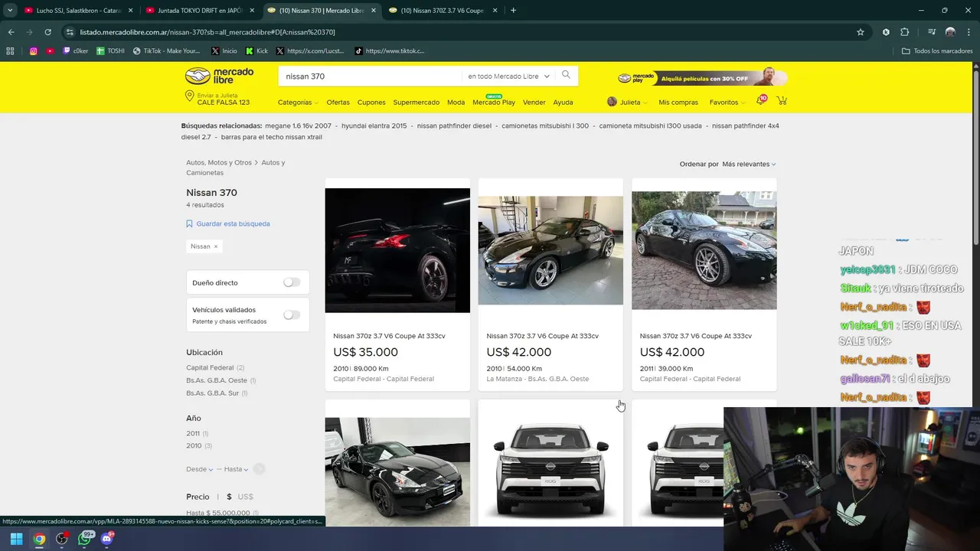Click the Chrome taskbar icon
Viewport: 980px width, 551px height.
pyautogui.click(x=39, y=539)
